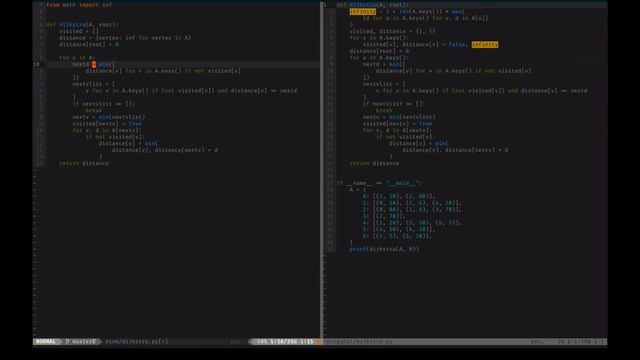The height and width of the screenshot is (360, 640).
Task: Click 'break' keyword in right pane
Action: click(x=384, y=110)
